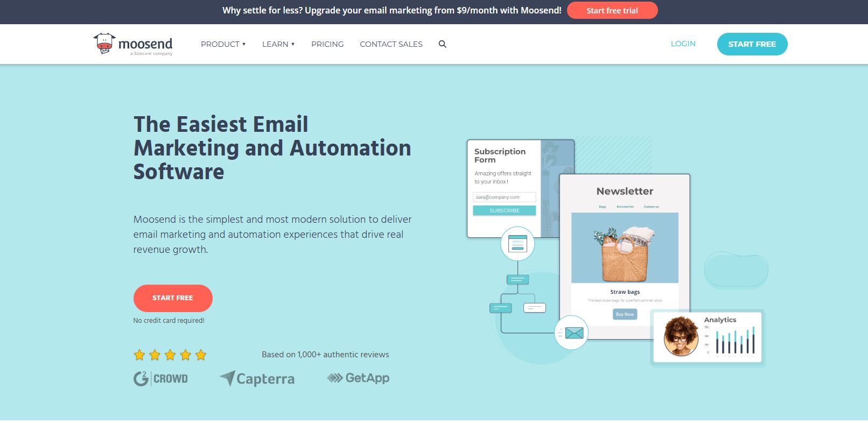The height and width of the screenshot is (424, 868).
Task: Click the Newsletter heading
Action: [625, 191]
